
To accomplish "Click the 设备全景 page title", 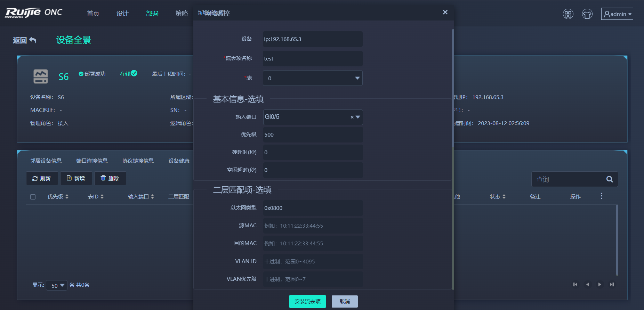I will [x=73, y=40].
